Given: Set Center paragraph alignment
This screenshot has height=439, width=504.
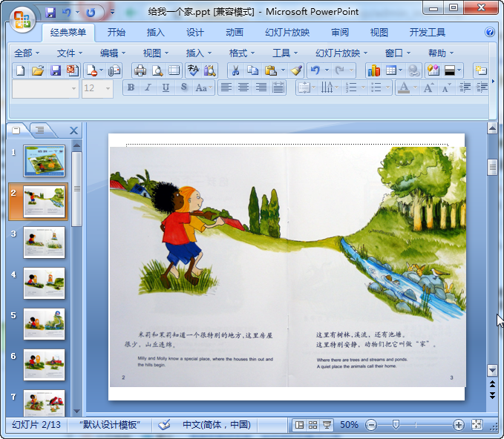Looking at the screenshot, I should 243,88.
